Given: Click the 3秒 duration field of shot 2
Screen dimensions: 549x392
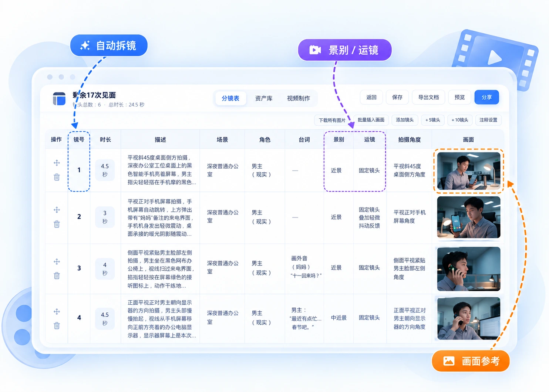Looking at the screenshot, I should tap(105, 217).
